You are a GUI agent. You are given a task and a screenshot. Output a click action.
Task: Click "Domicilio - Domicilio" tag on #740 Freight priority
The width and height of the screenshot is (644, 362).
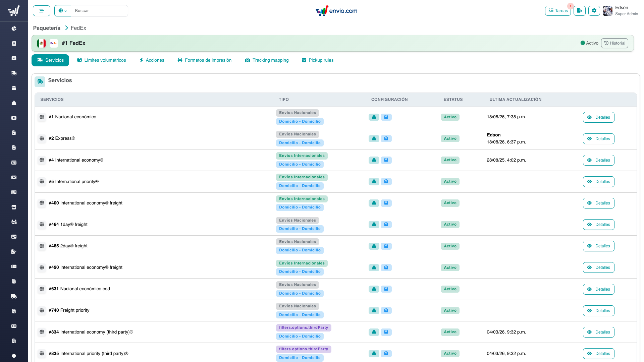point(300,315)
